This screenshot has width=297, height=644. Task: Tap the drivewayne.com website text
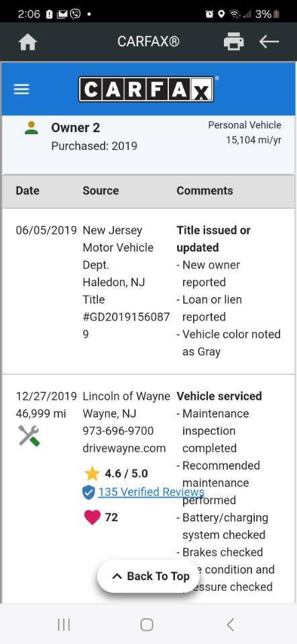pos(124,448)
